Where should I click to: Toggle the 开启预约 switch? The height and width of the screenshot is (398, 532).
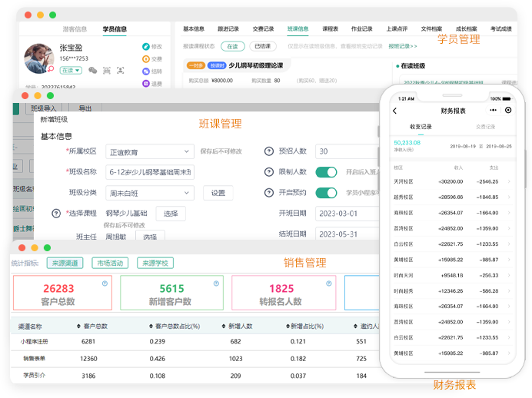[x=326, y=193]
